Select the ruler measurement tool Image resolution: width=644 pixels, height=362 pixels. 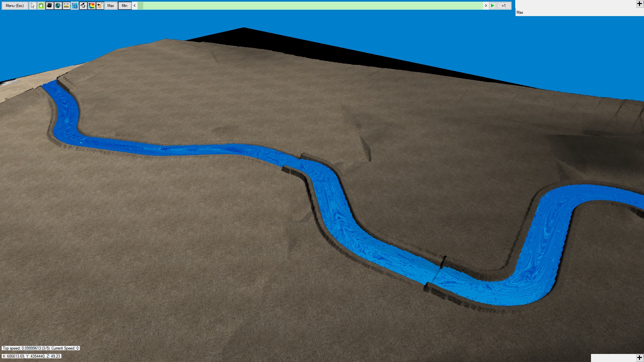(66, 6)
